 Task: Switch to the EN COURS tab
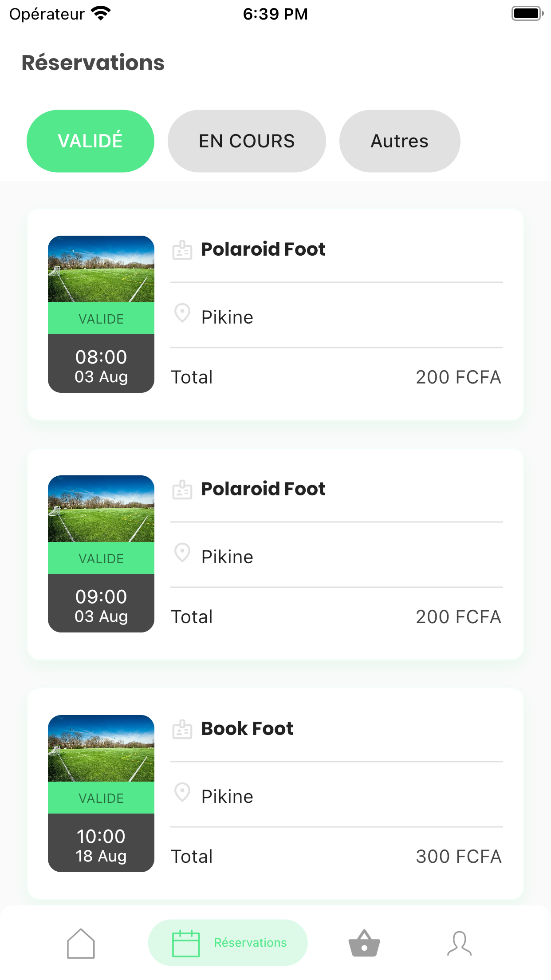pyautogui.click(x=247, y=141)
